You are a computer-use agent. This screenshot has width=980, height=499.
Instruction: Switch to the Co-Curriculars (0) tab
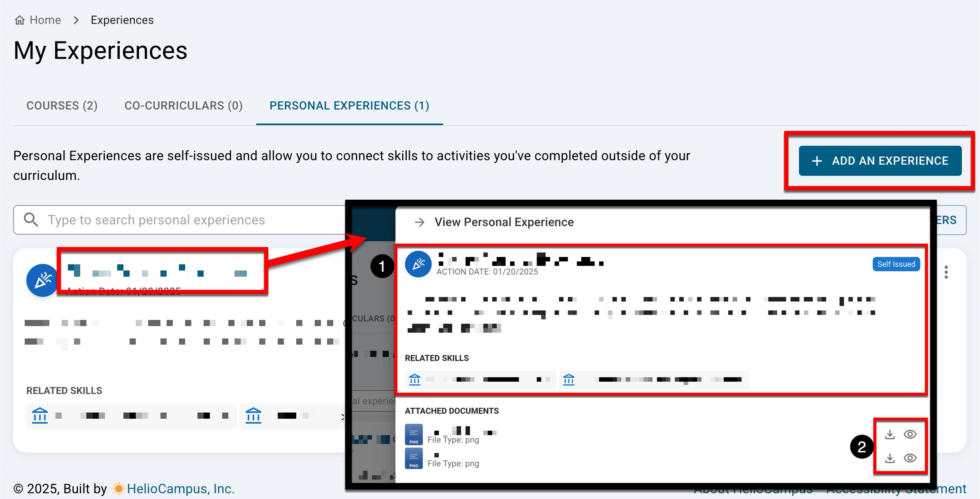183,106
